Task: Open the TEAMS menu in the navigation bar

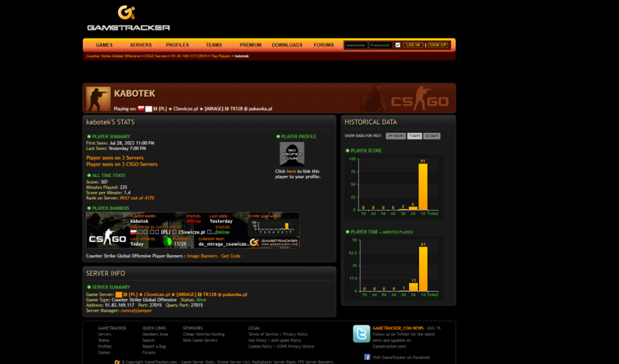Action: (214, 45)
